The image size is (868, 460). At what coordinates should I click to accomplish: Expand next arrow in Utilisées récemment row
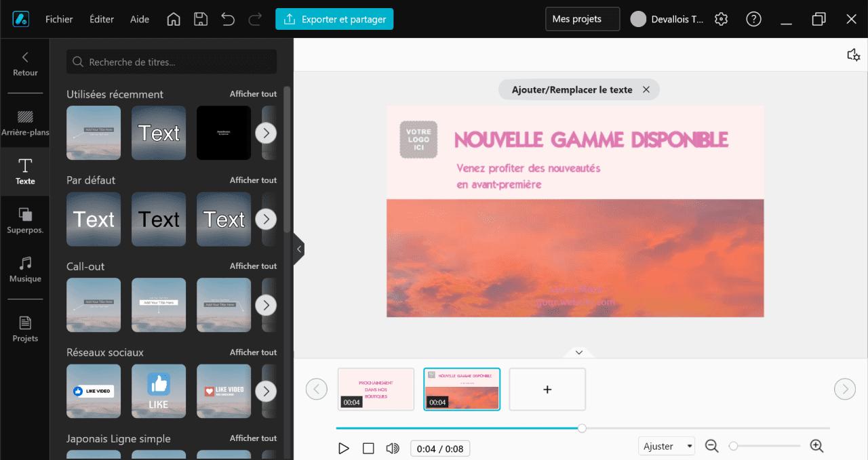pyautogui.click(x=266, y=133)
